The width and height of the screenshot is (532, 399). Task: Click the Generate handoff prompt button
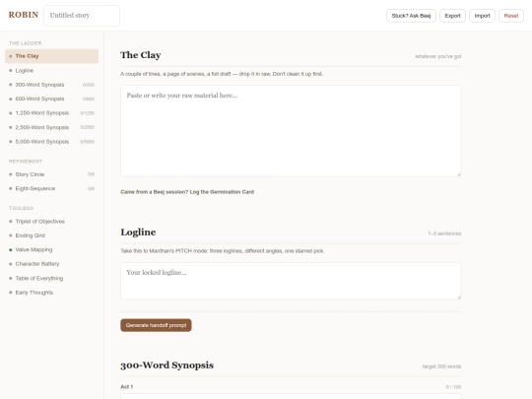pyautogui.click(x=156, y=325)
